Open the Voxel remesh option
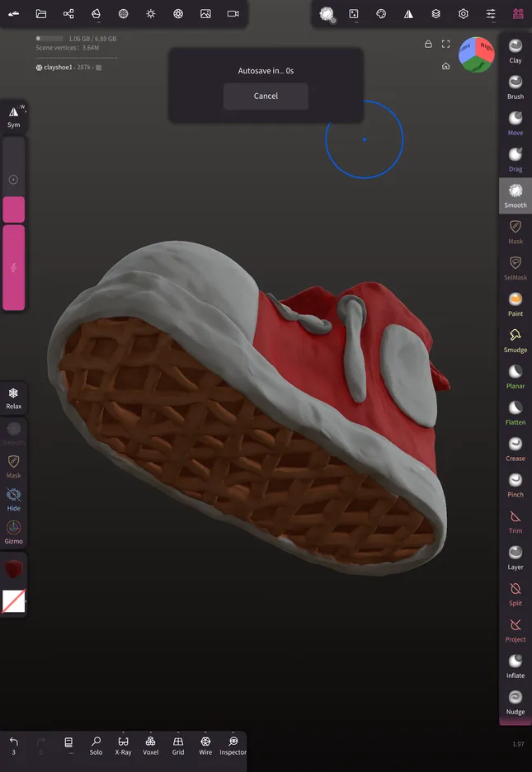532x772 pixels. click(151, 745)
